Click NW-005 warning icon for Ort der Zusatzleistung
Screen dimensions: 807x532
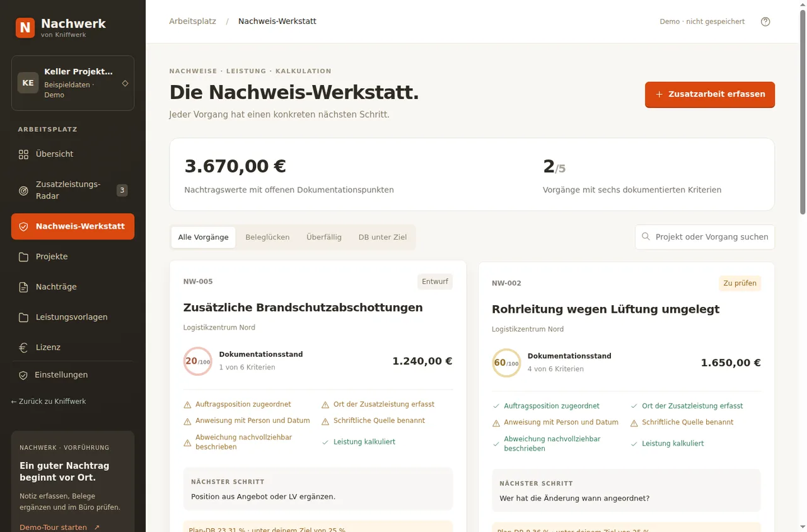(x=325, y=405)
